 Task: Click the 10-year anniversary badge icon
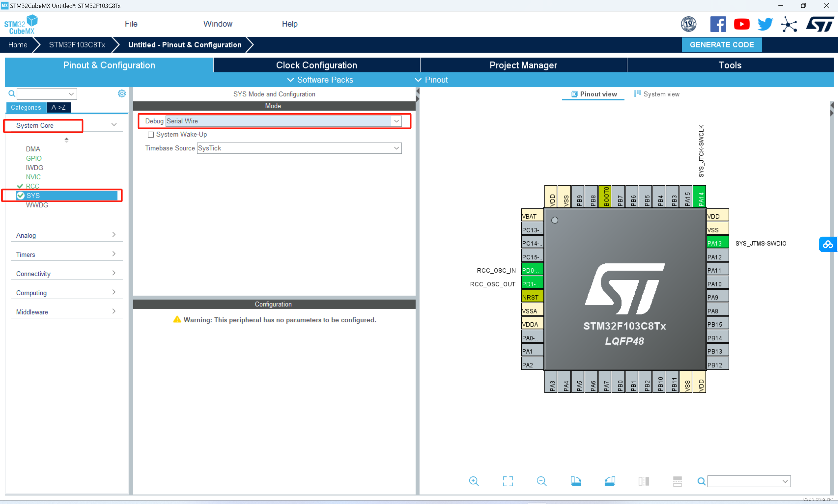[x=688, y=24]
